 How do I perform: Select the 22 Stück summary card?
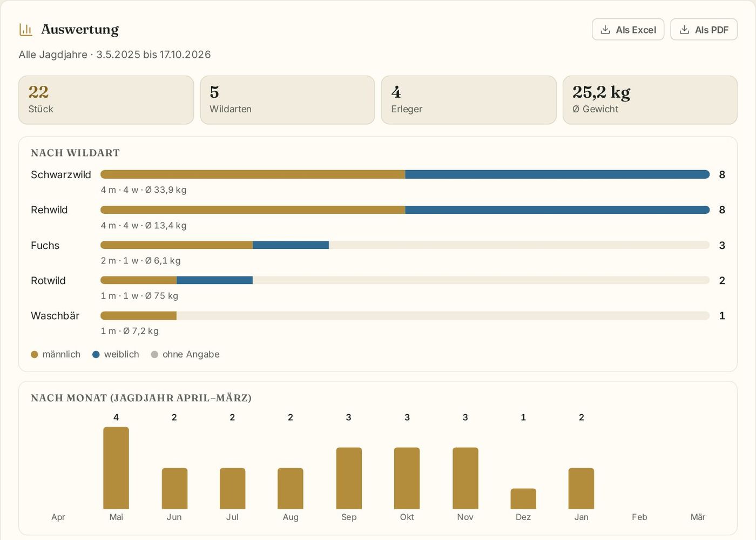106,100
